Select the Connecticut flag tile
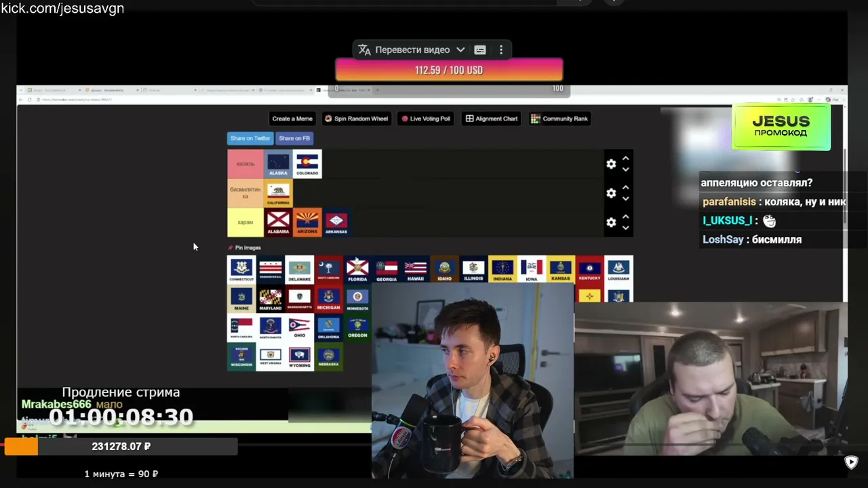This screenshot has width=868, height=488. (241, 270)
